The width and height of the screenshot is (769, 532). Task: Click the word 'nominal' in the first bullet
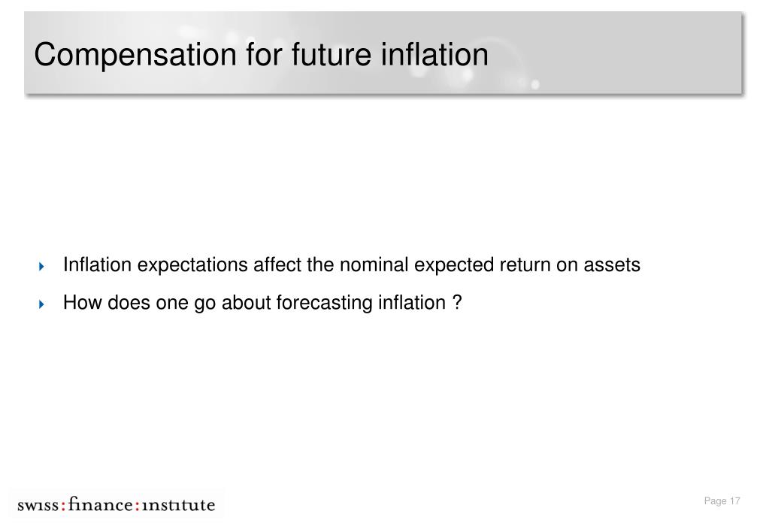[x=374, y=264]
